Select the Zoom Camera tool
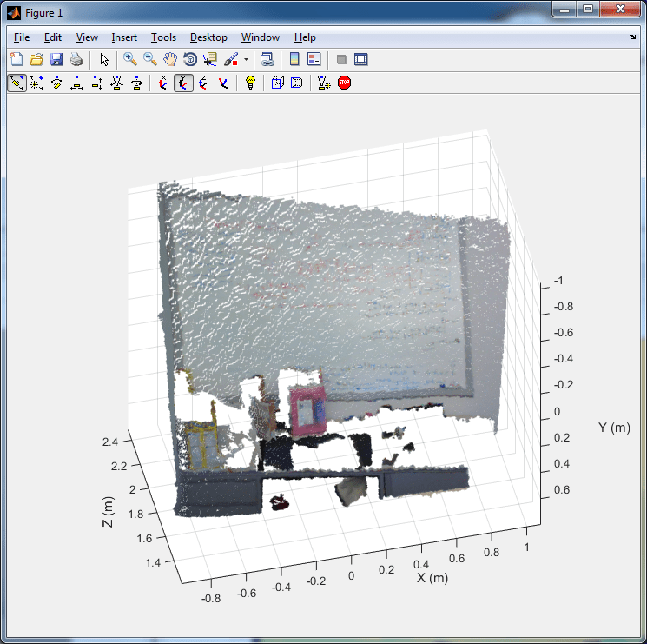The image size is (647, 644). pyautogui.click(x=116, y=83)
